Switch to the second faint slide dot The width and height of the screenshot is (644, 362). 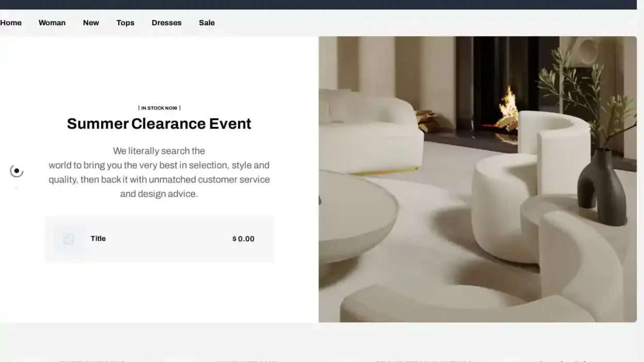pyautogui.click(x=17, y=188)
